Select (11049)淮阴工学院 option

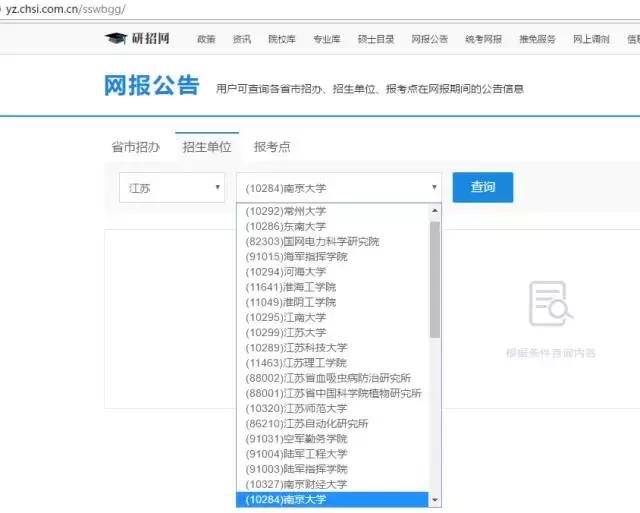(333, 302)
